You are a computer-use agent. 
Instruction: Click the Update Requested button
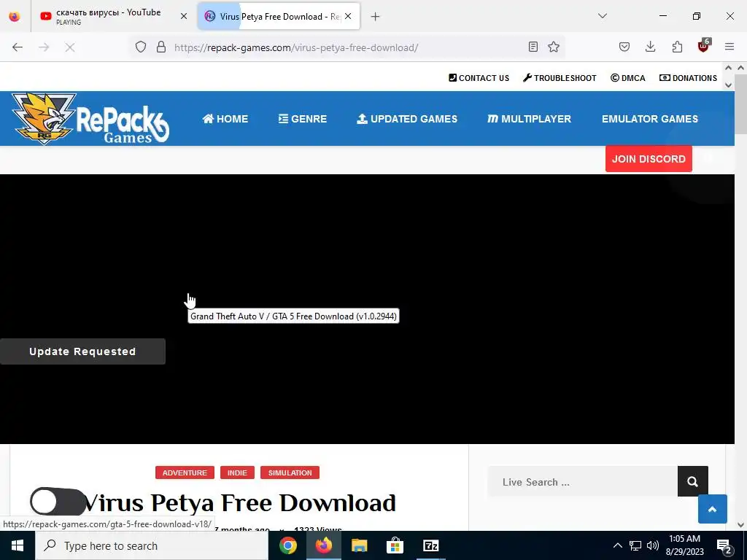82,351
